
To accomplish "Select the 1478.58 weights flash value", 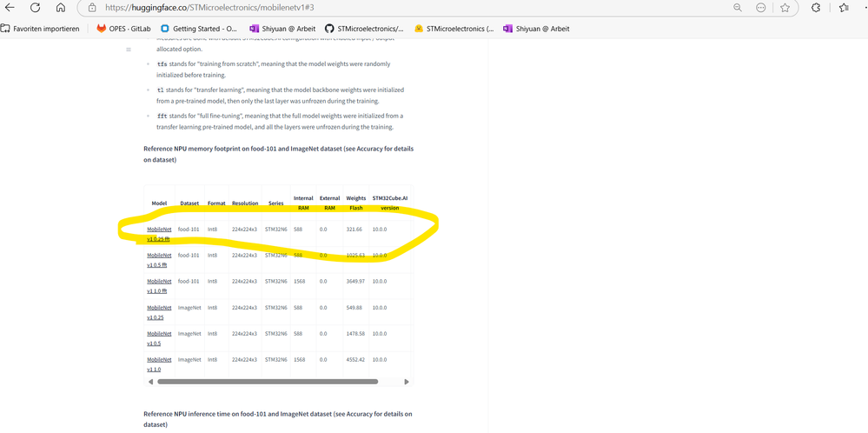I will coord(355,333).
